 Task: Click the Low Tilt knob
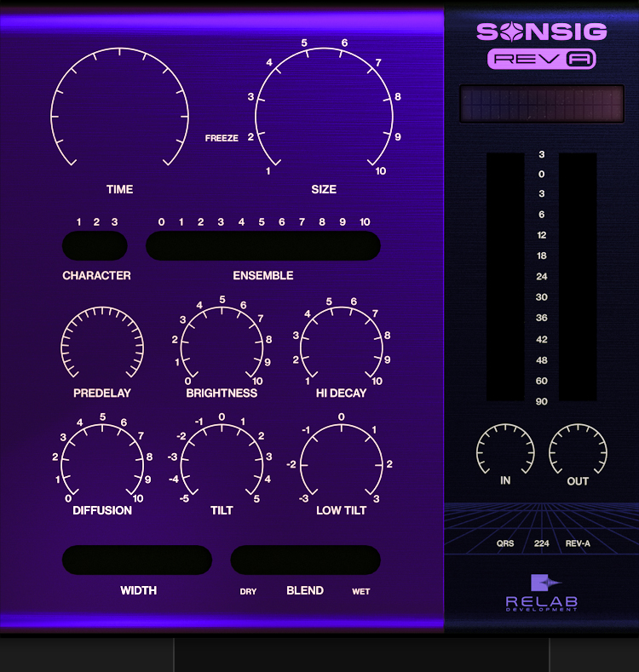(x=341, y=465)
